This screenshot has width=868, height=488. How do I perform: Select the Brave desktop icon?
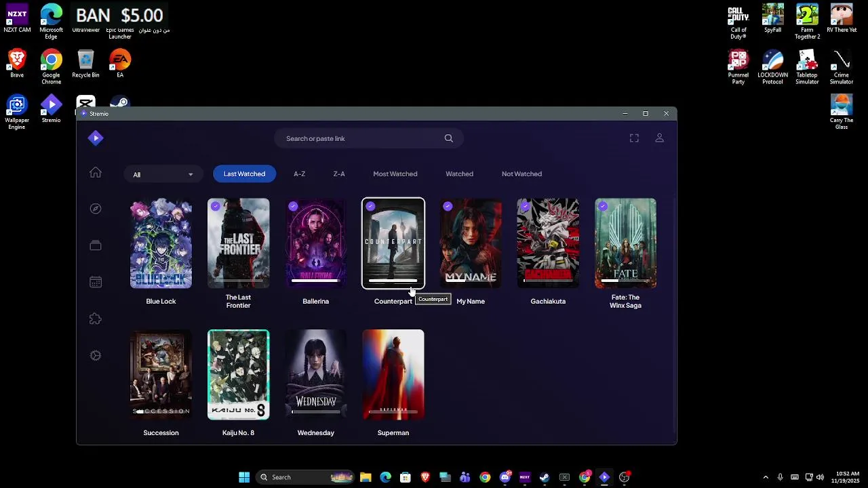17,64
